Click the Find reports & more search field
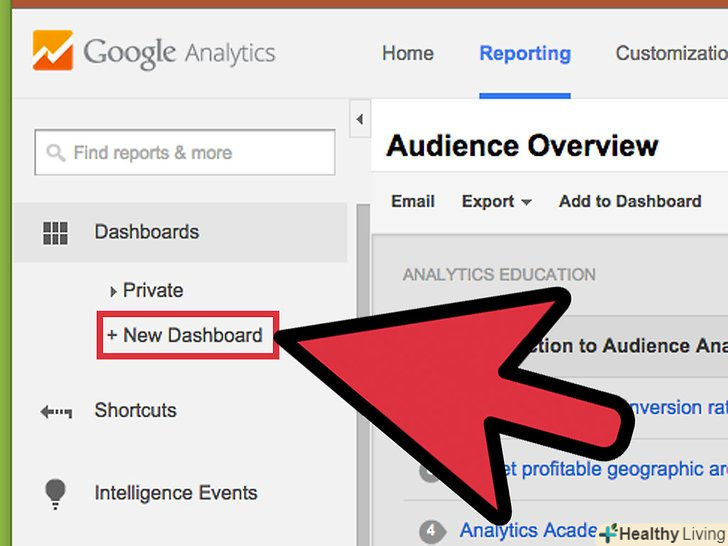 (x=185, y=152)
